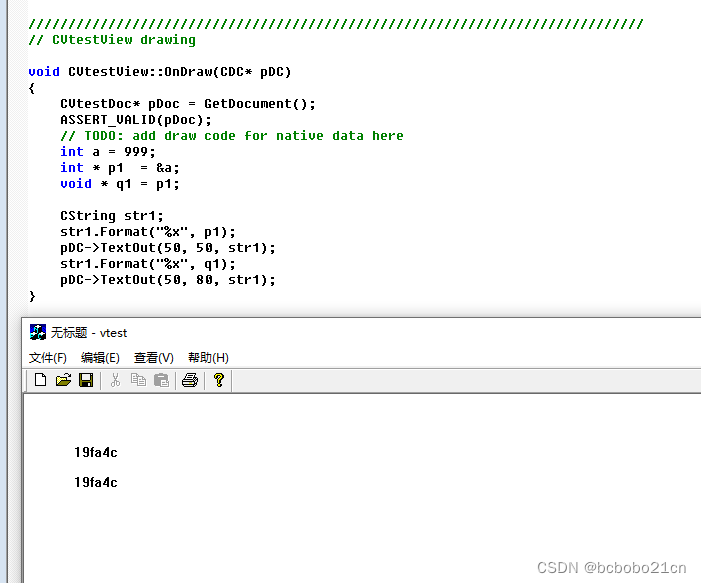Click the 'ASSERT_VALID(pDoc);' line
Viewport: 701px width, 583px height.
[136, 120]
